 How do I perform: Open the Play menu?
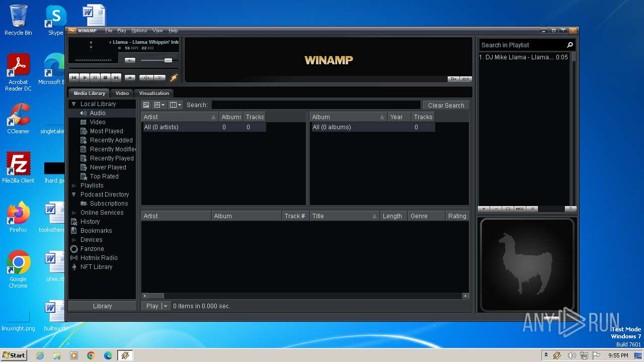coord(122,31)
